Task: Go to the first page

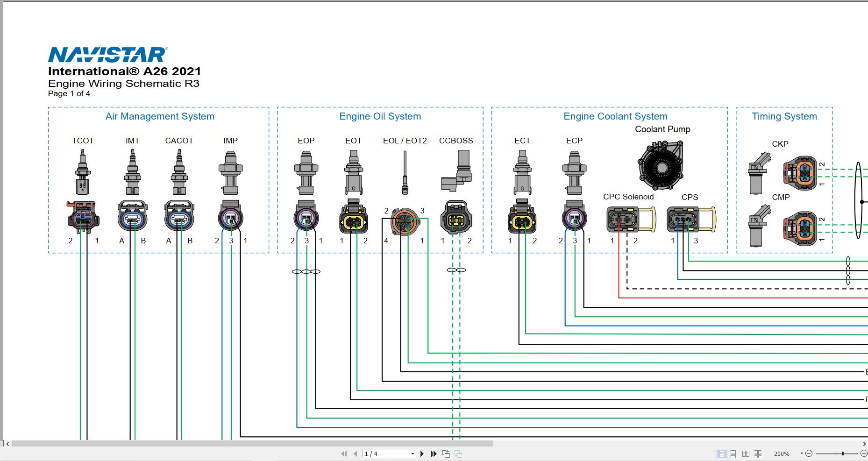Action: coord(344,454)
